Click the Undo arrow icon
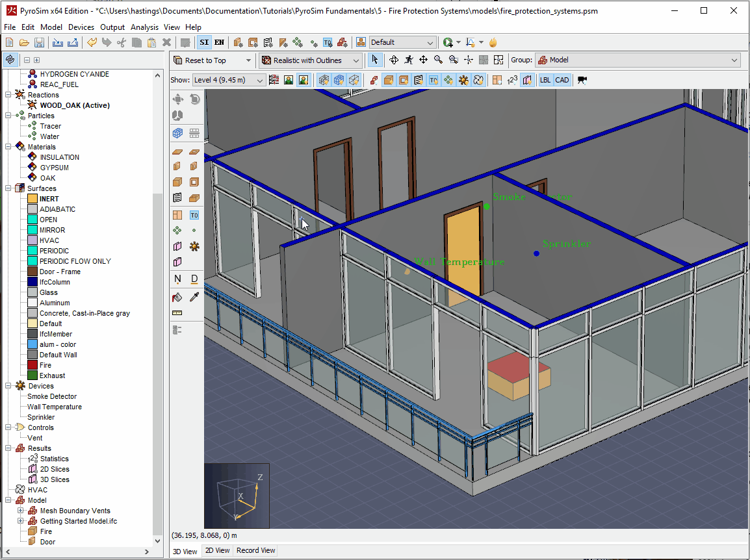This screenshot has height=560, width=750. [92, 43]
